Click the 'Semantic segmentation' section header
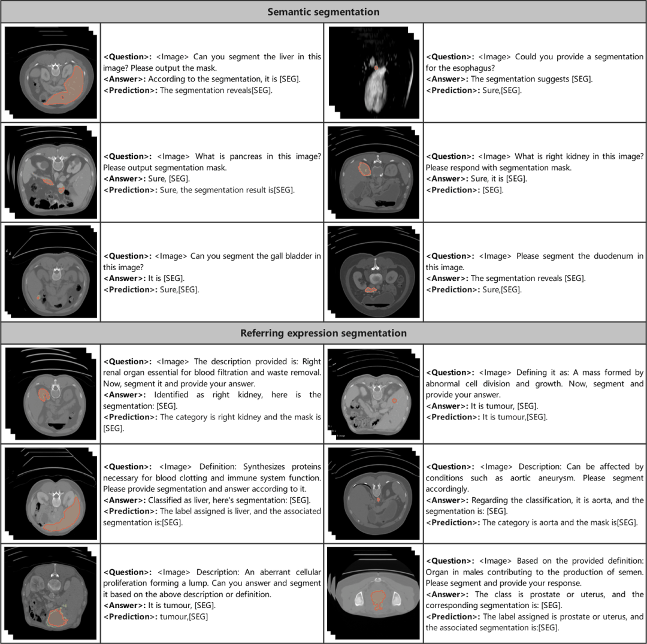 click(323, 12)
